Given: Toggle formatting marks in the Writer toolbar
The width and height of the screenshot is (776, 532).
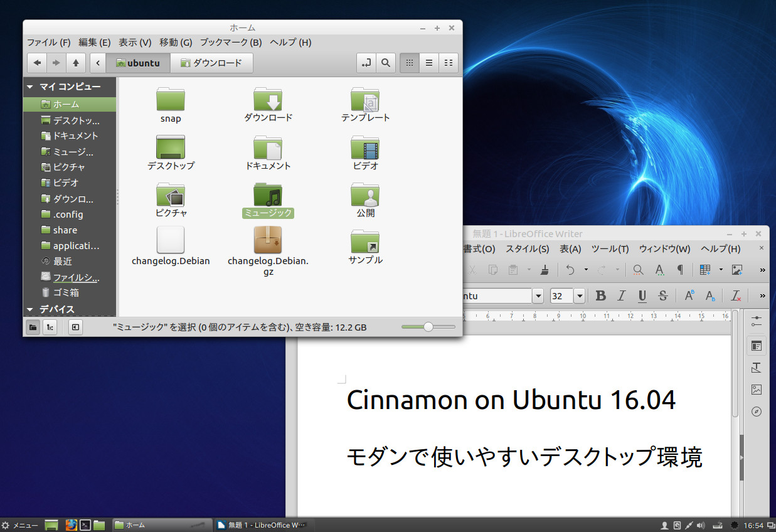Looking at the screenshot, I should (x=679, y=270).
